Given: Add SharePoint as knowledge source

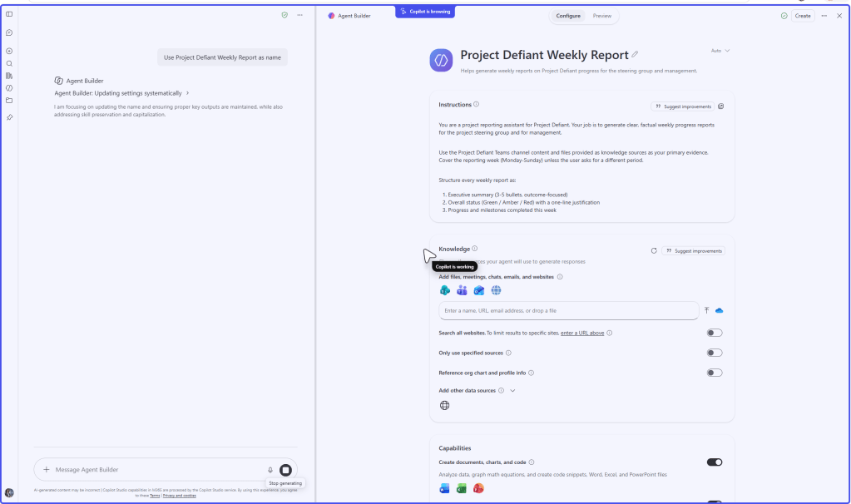Looking at the screenshot, I should click(444, 290).
